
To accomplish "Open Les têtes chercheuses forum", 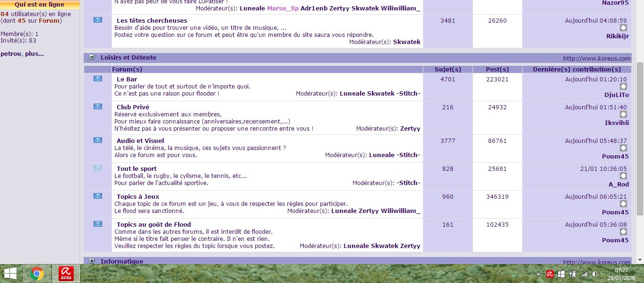I will [152, 20].
